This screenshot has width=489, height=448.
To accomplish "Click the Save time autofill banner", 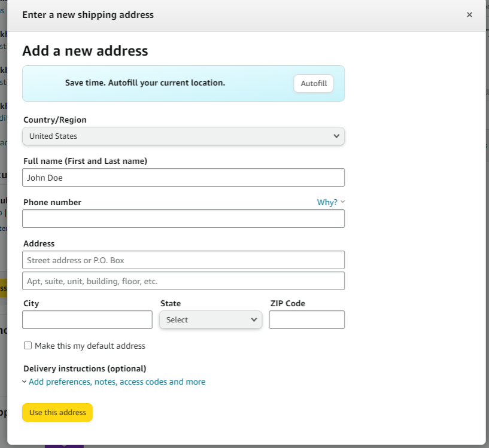I will [x=183, y=83].
